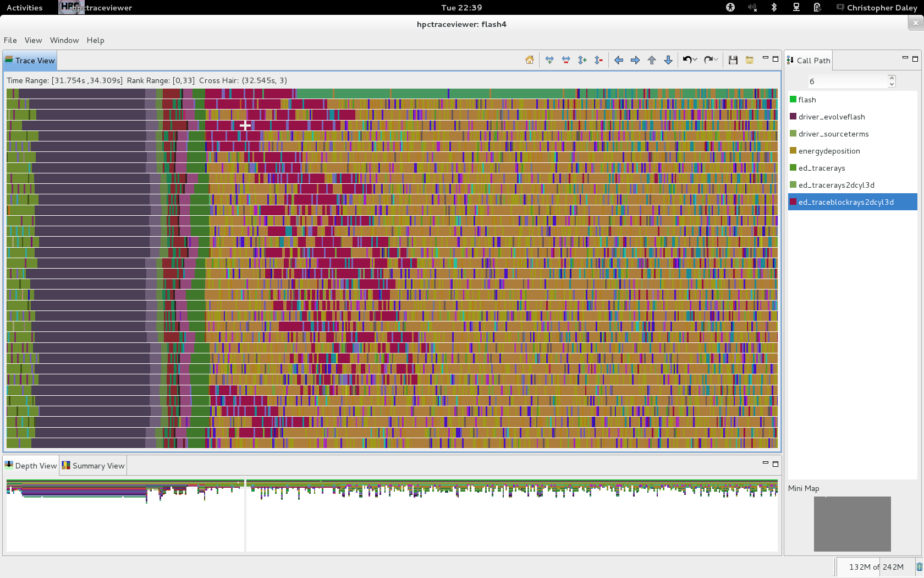924x578 pixels.
Task: Click the 132M of 242M heap status
Action: (x=876, y=567)
